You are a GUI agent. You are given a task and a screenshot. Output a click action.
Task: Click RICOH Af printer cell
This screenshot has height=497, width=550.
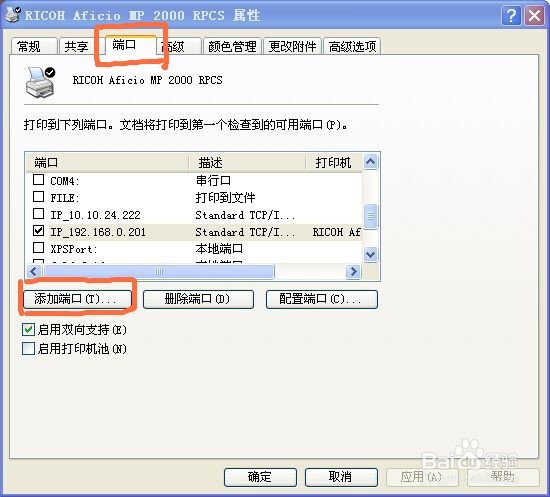coord(337,232)
